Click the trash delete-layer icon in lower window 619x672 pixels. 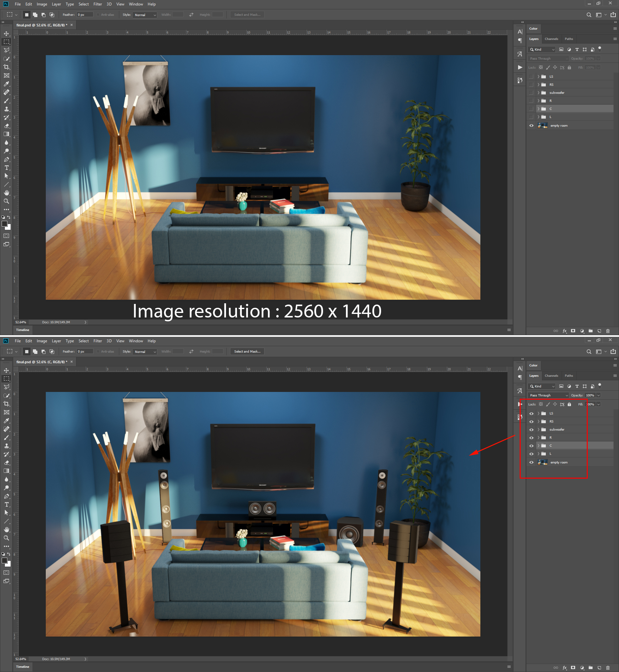tap(608, 667)
